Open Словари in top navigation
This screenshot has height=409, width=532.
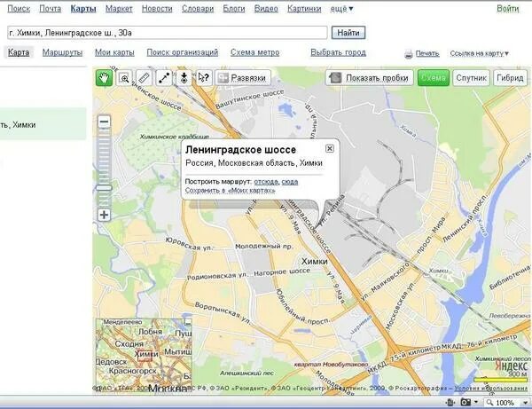coord(198,9)
